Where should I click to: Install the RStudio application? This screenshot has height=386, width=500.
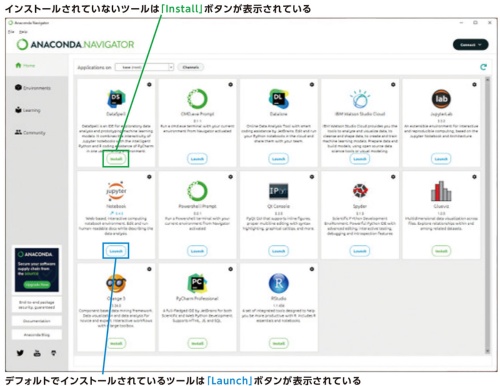click(x=279, y=343)
